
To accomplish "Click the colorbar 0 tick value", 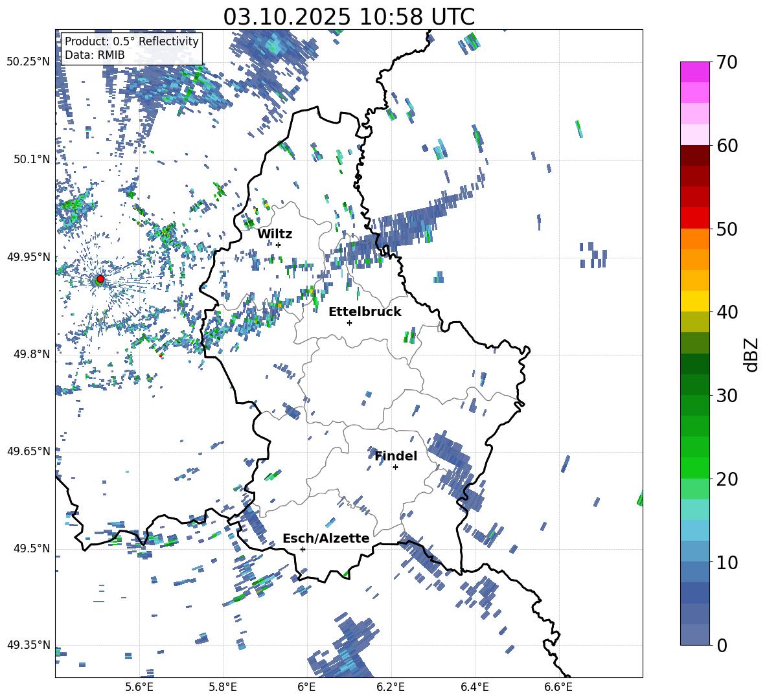I will [722, 645].
